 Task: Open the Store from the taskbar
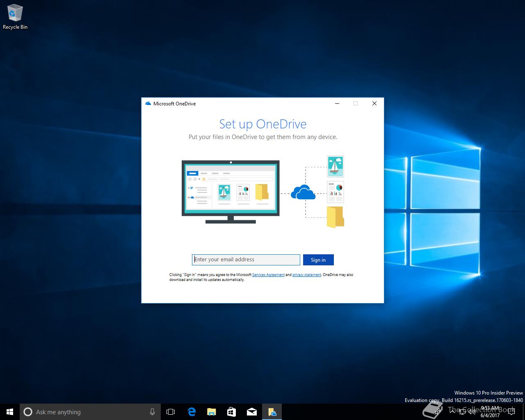(x=232, y=412)
